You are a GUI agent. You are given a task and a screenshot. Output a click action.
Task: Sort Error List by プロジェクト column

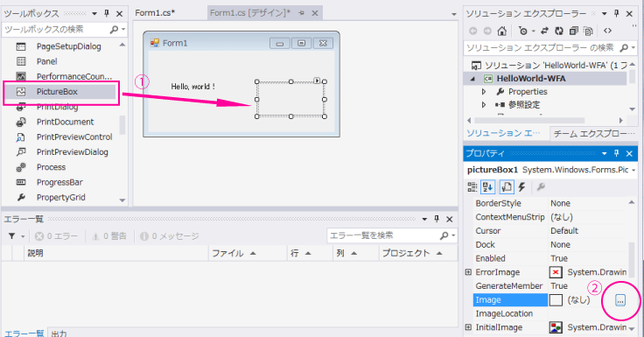pyautogui.click(x=417, y=253)
